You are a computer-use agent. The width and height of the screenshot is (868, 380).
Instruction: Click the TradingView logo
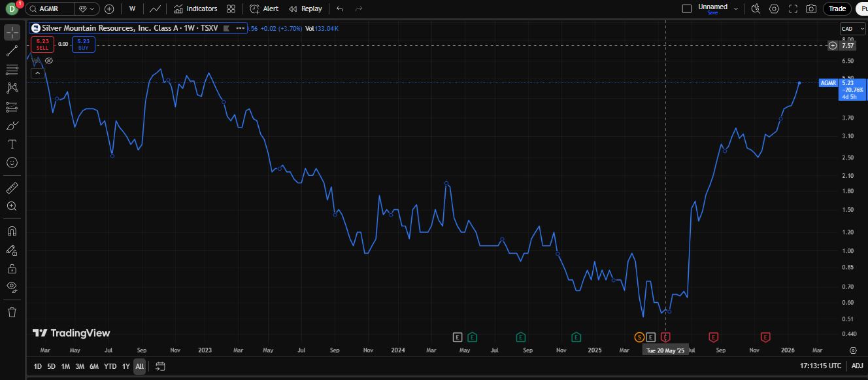(72, 333)
